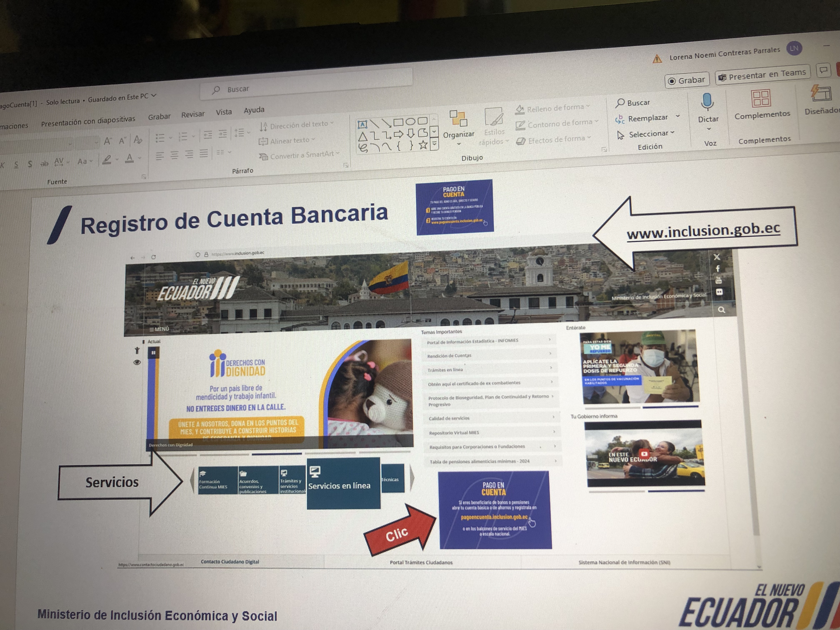The width and height of the screenshot is (840, 630).
Task: Select the star shape in gallery
Action: 423,145
